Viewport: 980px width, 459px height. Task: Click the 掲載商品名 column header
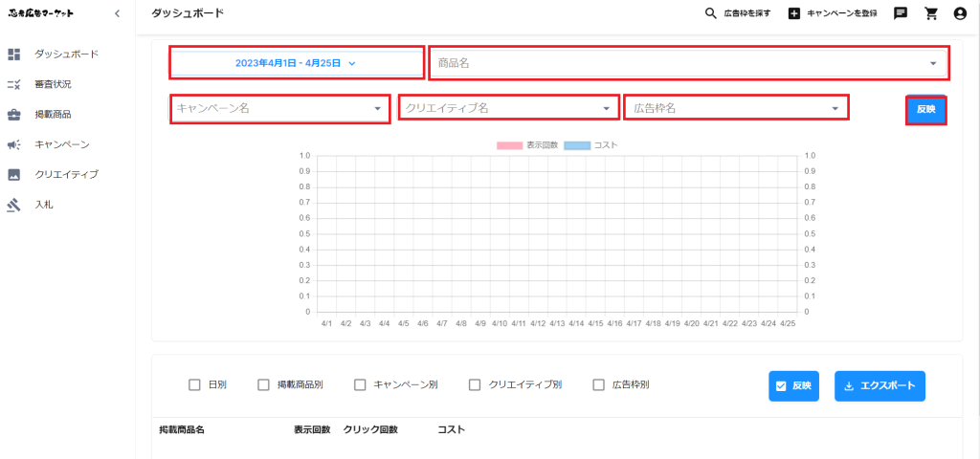(182, 430)
